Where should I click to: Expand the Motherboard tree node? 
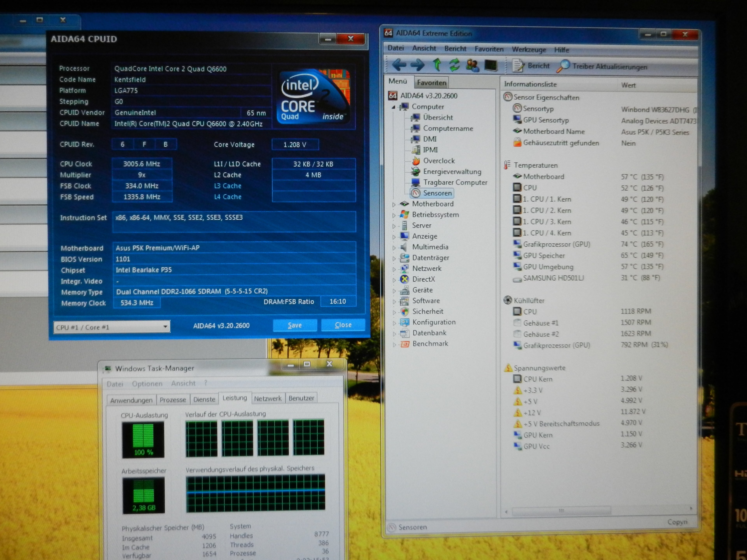[395, 204]
